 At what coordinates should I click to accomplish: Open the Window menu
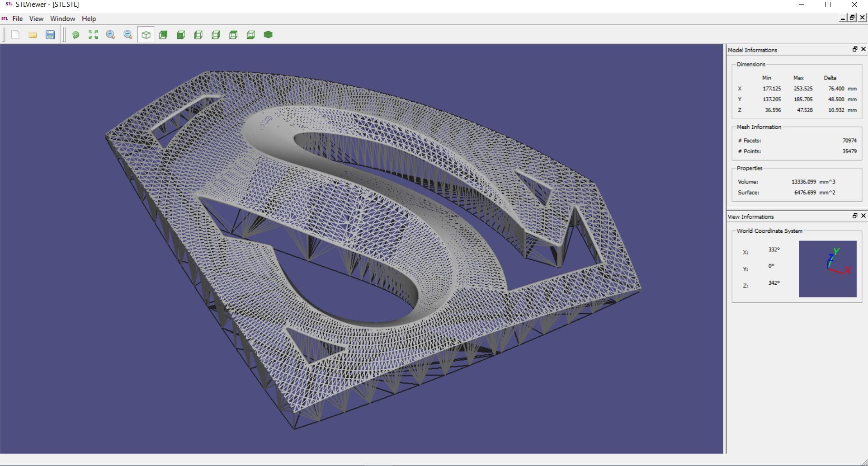(x=62, y=19)
